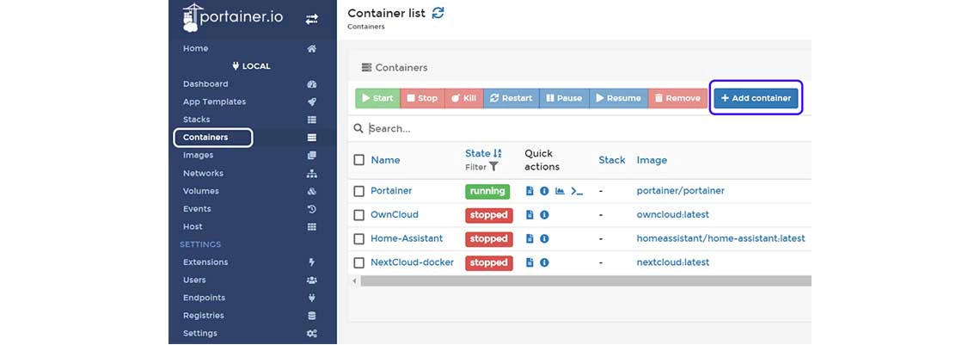This screenshot has height=345, width=980.
Task: Click the Containers sidebar list icon
Action: [x=312, y=138]
